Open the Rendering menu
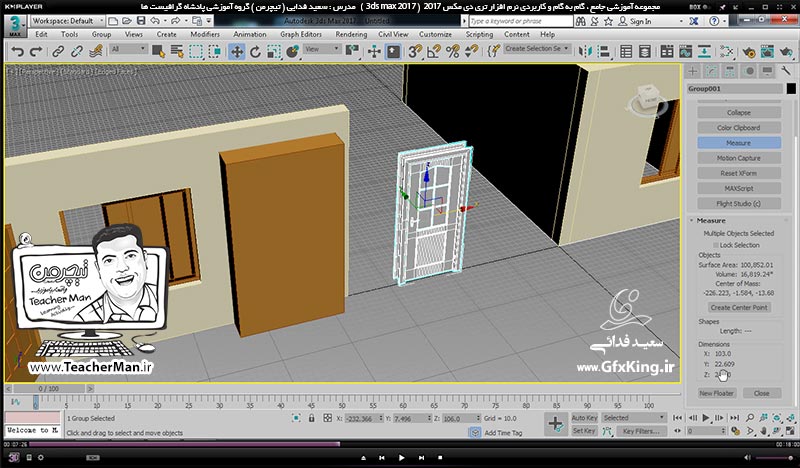 pos(351,34)
